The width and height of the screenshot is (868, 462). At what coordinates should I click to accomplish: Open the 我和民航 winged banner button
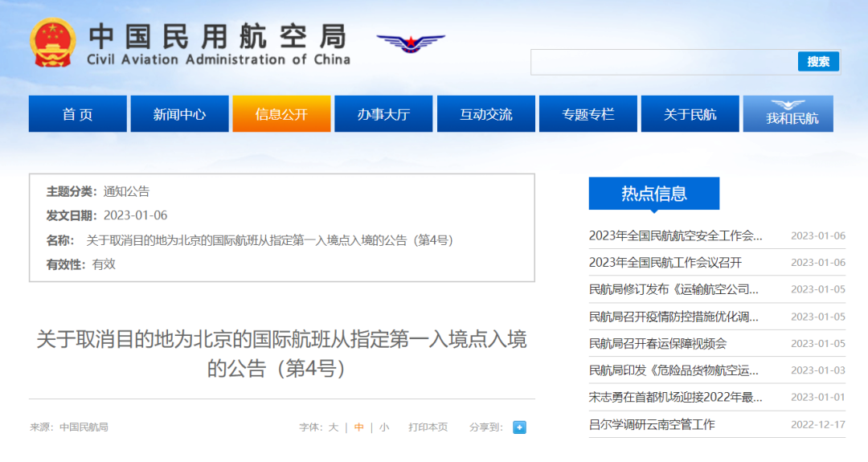[788, 113]
